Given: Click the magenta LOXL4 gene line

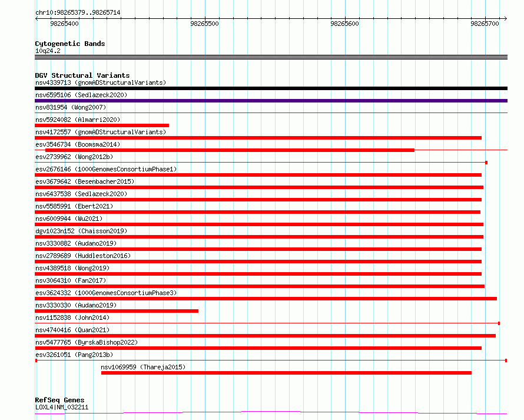Looking at the screenshot, I should 271,413.
